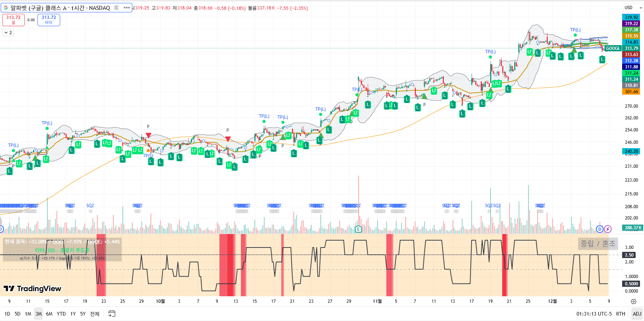Open symbol search via 알파벳 (구글) 클래스 A title

[38, 8]
